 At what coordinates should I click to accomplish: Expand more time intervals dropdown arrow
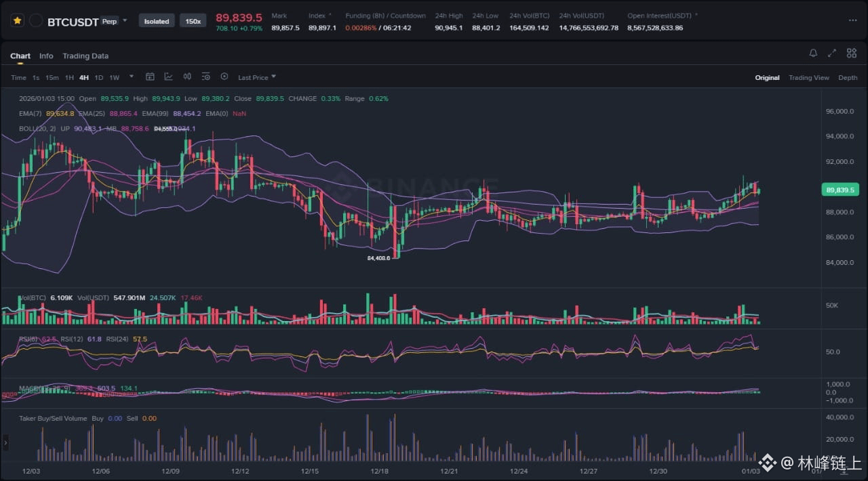pyautogui.click(x=132, y=77)
